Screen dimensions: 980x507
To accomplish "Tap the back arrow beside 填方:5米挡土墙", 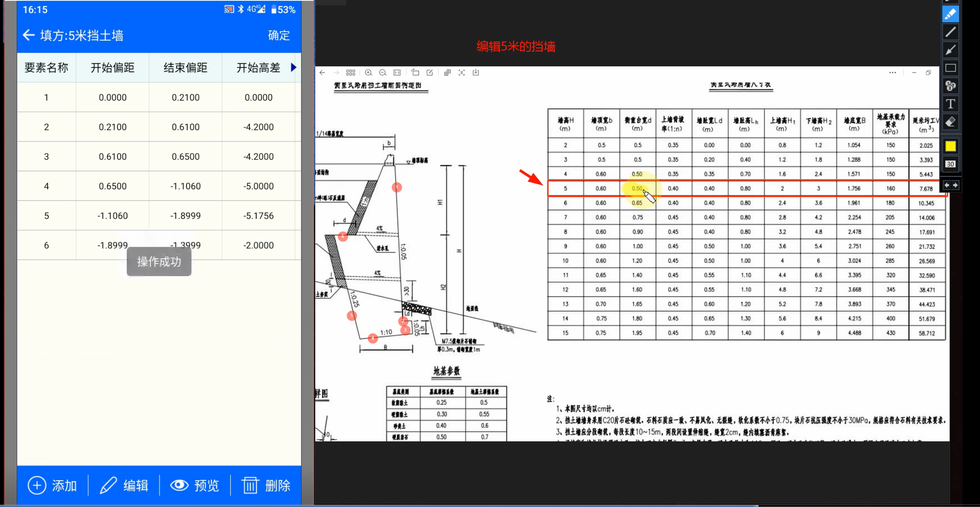I will (x=29, y=35).
